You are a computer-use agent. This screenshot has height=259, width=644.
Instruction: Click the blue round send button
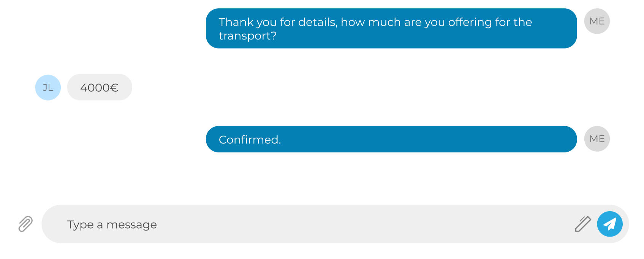(x=609, y=224)
